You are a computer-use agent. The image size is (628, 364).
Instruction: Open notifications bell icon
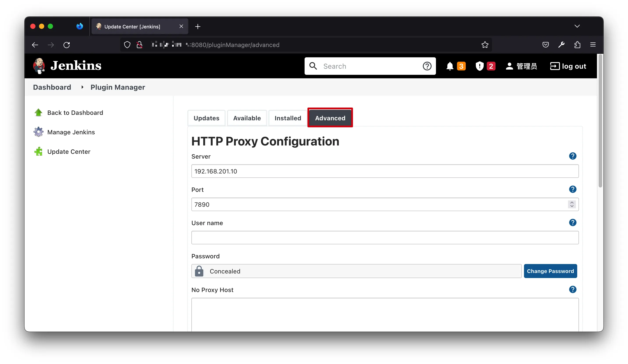450,66
